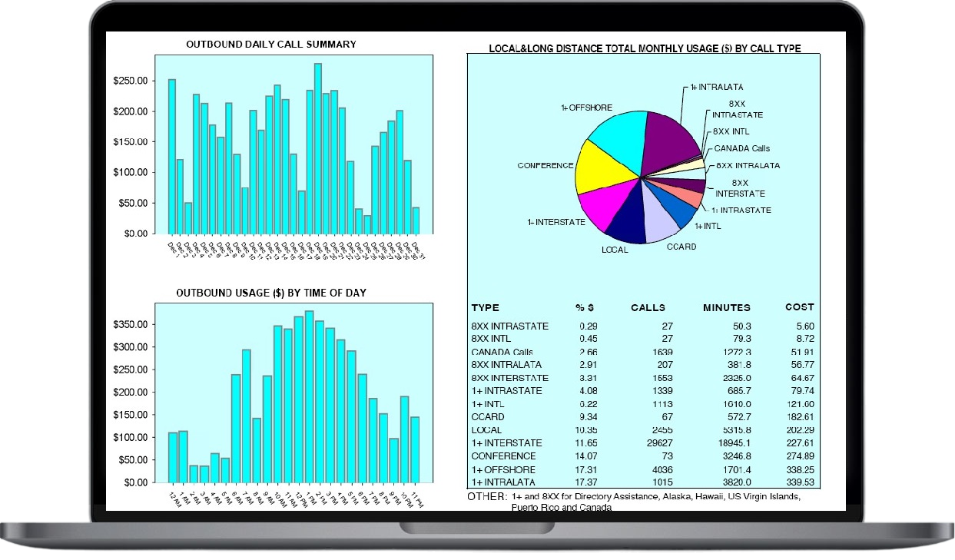955x560 pixels.
Task: Click the 12 AM bar in time of day chart
Action: (173, 457)
